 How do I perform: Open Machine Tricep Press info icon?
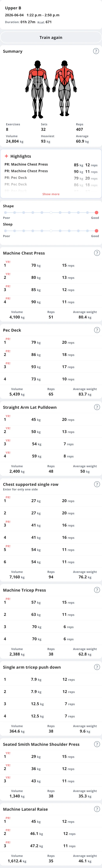click(x=97, y=590)
